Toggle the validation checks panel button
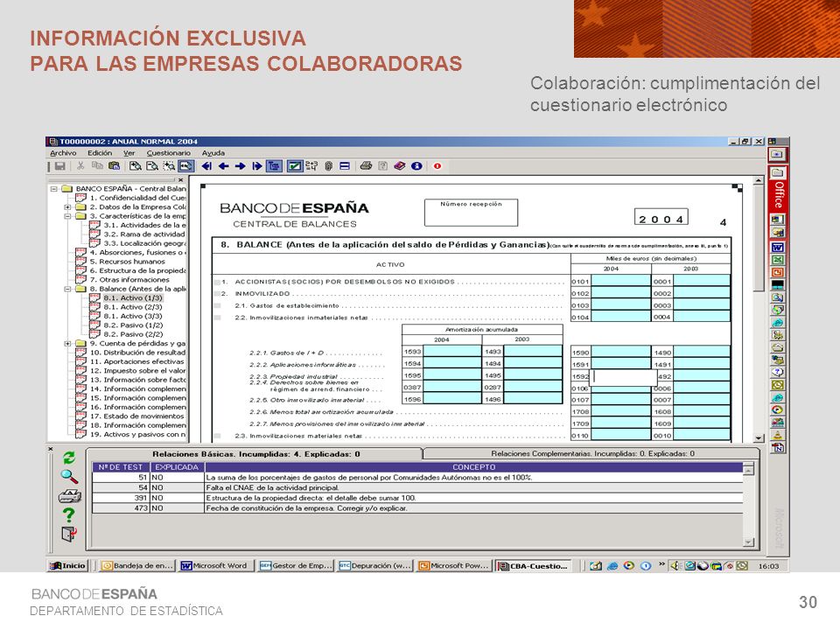 295,166
